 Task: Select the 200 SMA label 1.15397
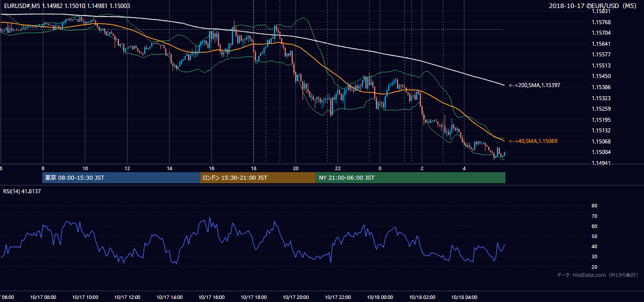pyautogui.click(x=535, y=86)
